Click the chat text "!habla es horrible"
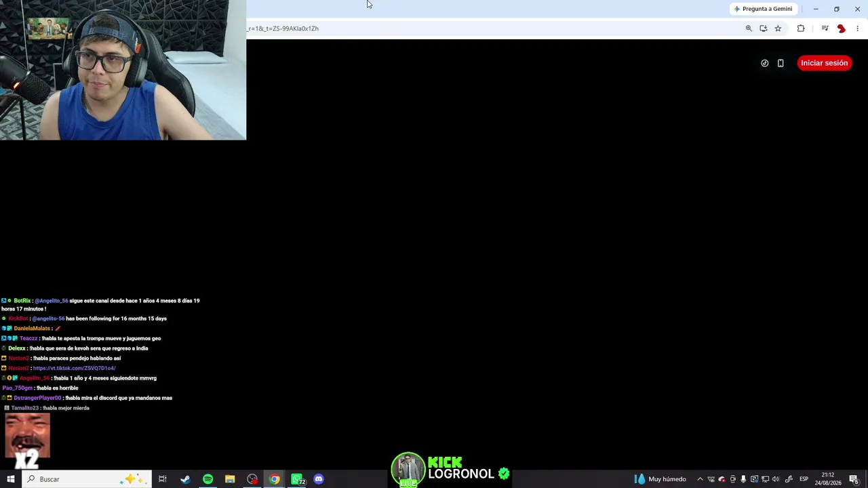Image resolution: width=868 pixels, height=488 pixels. 58,388
